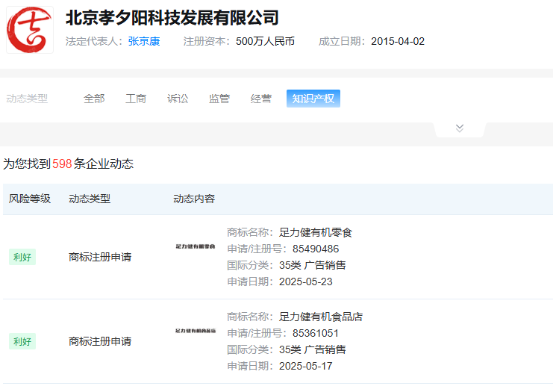Select the 监管 filter tab

pyautogui.click(x=219, y=99)
